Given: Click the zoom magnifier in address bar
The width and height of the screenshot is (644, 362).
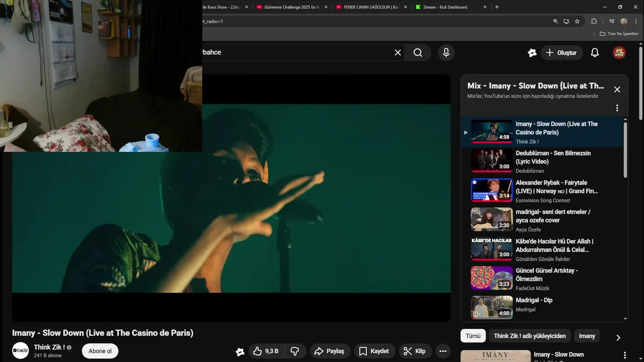Looking at the screenshot, I should [x=555, y=21].
